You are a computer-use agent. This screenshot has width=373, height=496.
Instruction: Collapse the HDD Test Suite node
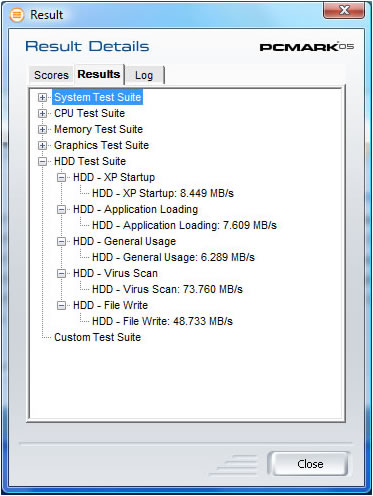coord(42,161)
